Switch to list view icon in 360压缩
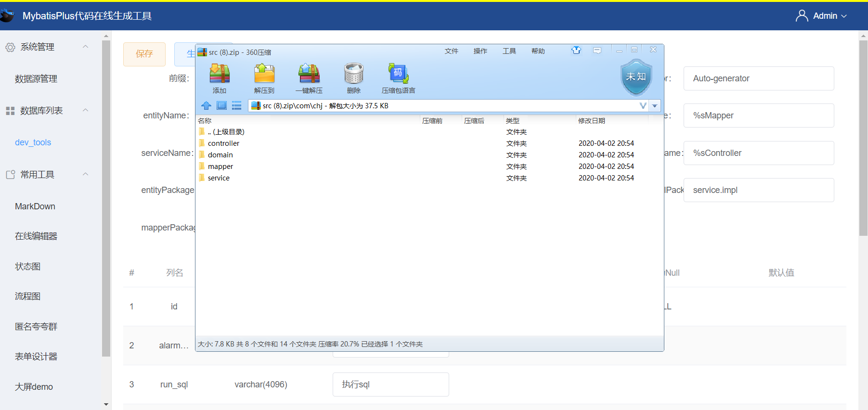 click(x=236, y=105)
